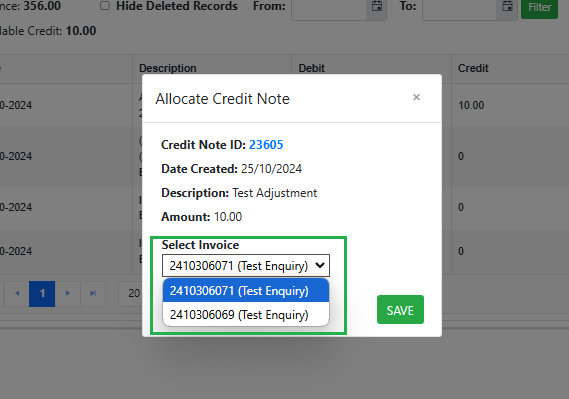Click the Date Created 25/10/2024 text
The width and height of the screenshot is (569, 399).
232,169
